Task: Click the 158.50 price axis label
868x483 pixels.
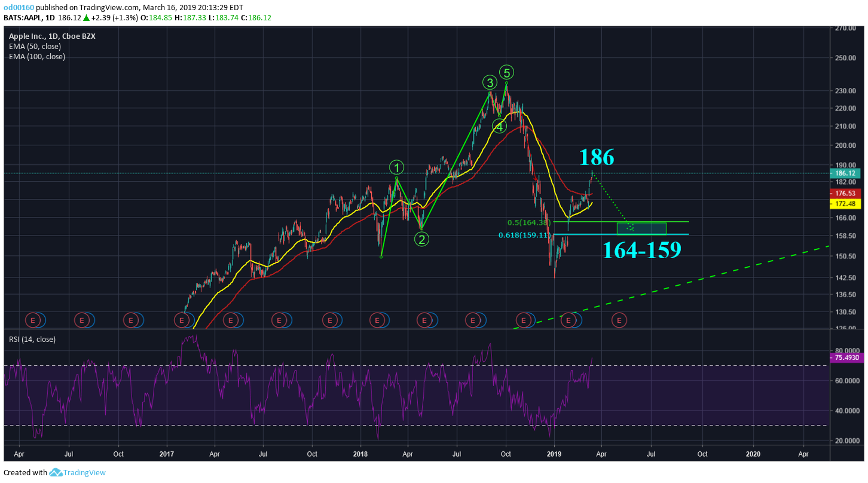Action: (x=844, y=236)
